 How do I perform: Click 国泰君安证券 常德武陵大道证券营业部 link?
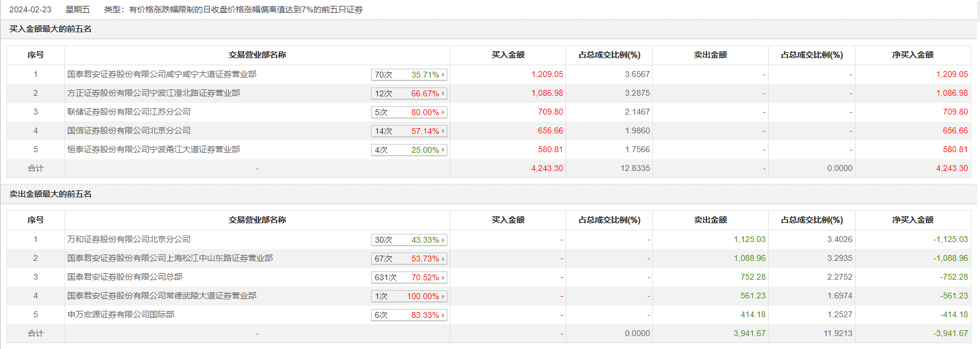click(161, 296)
